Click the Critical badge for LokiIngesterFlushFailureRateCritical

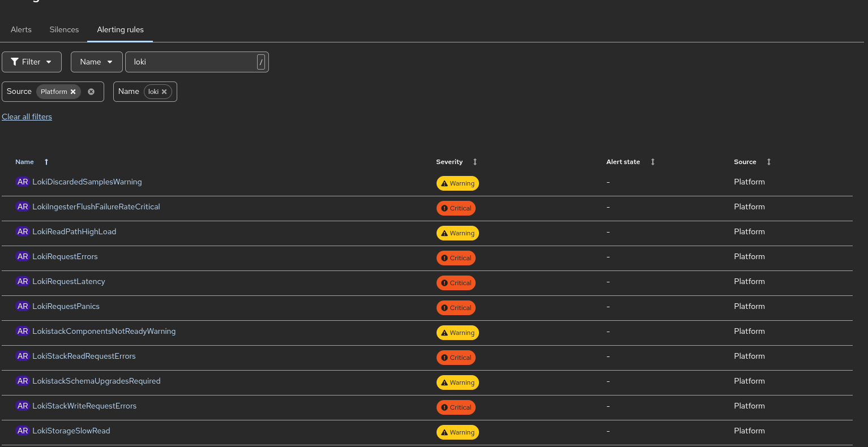tap(456, 208)
